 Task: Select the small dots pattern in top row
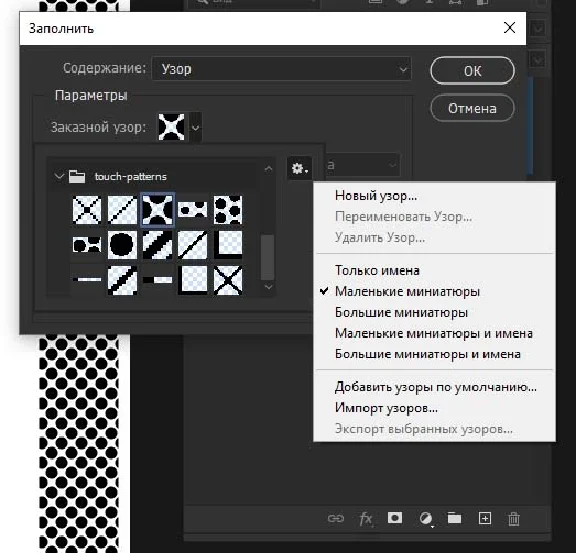192,210
